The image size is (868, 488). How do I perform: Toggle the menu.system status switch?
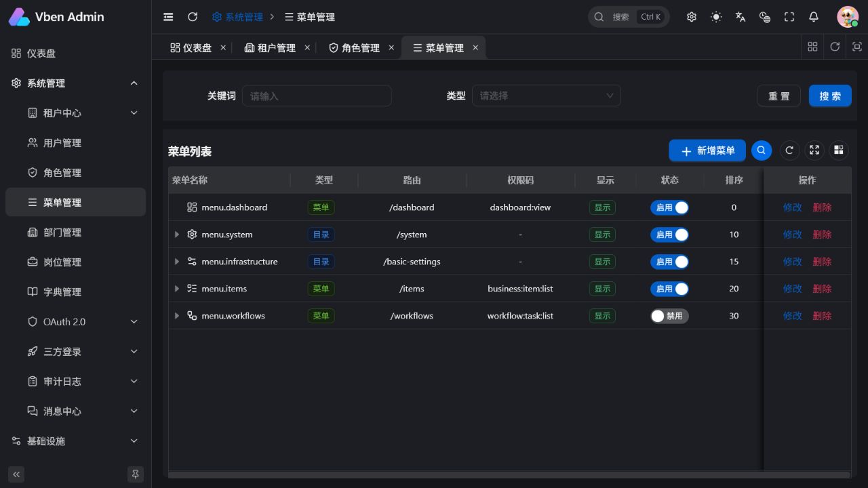tap(669, 235)
